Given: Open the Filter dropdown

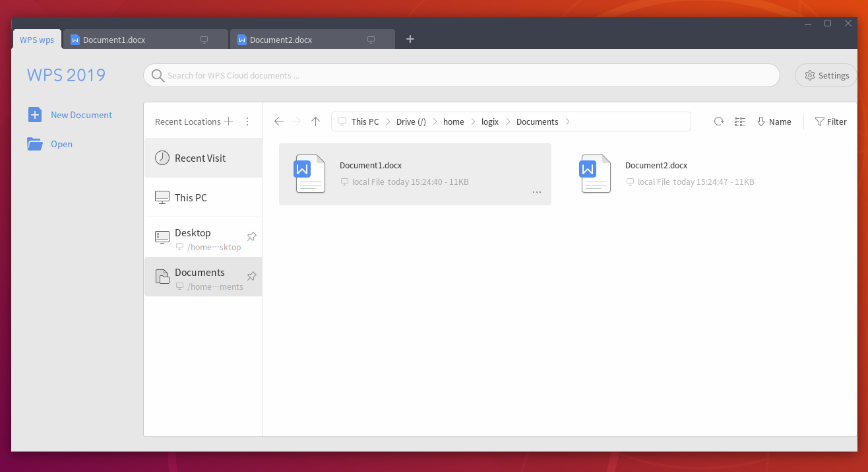Looking at the screenshot, I should pos(830,121).
